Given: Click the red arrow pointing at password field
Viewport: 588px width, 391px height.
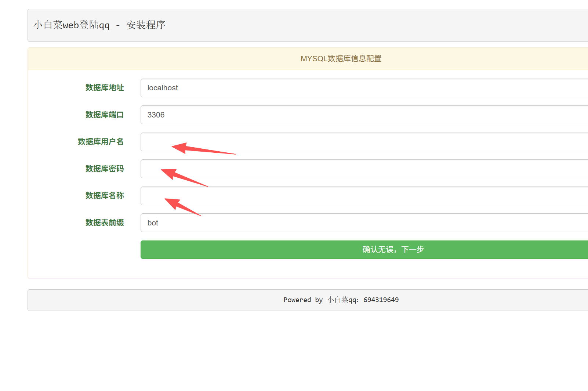Looking at the screenshot, I should click(183, 177).
